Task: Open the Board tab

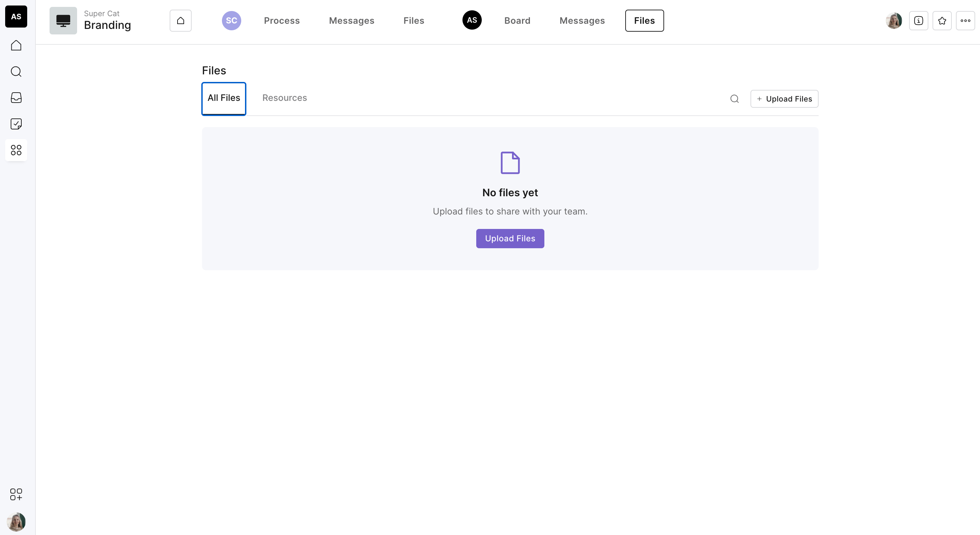Action: tap(517, 21)
